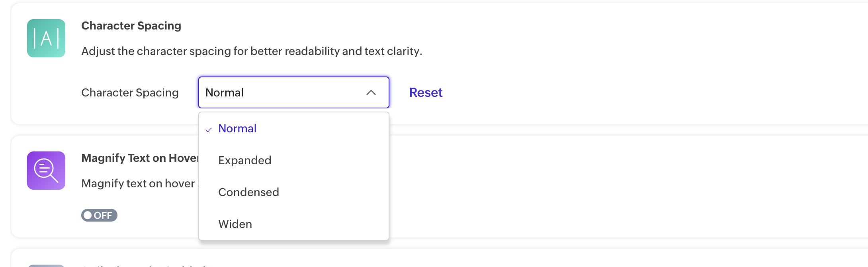Click the Character Spacing label beside the dropdown
Image resolution: width=868 pixels, height=267 pixels.
pos(130,92)
